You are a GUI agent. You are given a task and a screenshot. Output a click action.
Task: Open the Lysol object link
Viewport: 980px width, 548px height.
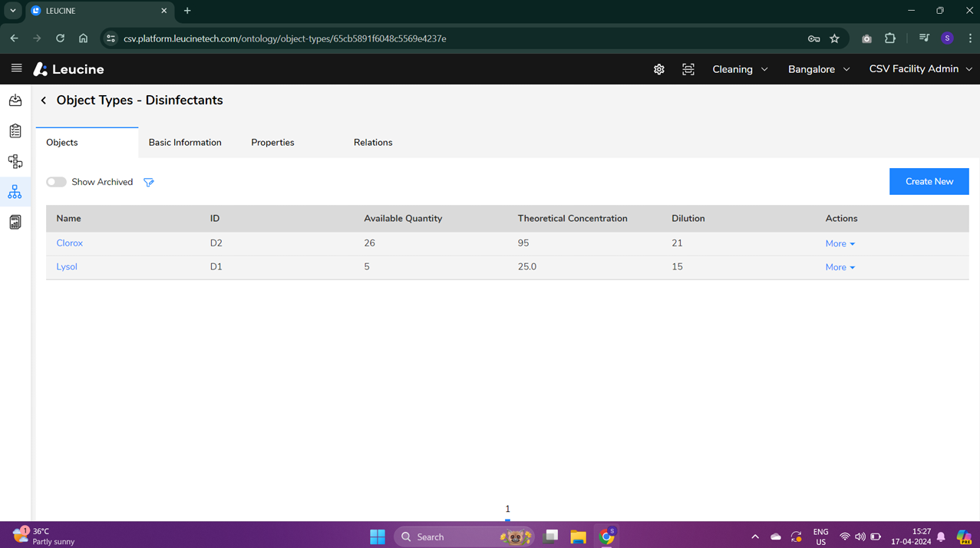67,267
